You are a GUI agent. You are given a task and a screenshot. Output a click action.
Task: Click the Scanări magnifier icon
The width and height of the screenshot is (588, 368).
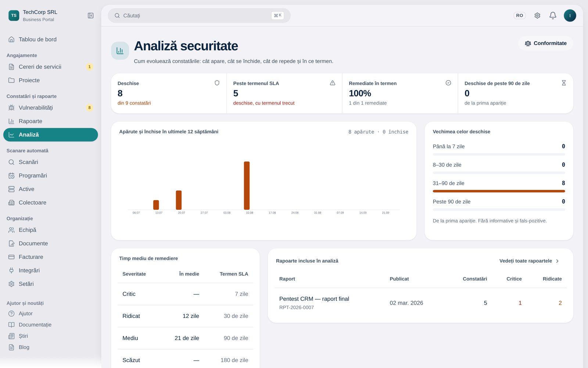click(x=11, y=162)
